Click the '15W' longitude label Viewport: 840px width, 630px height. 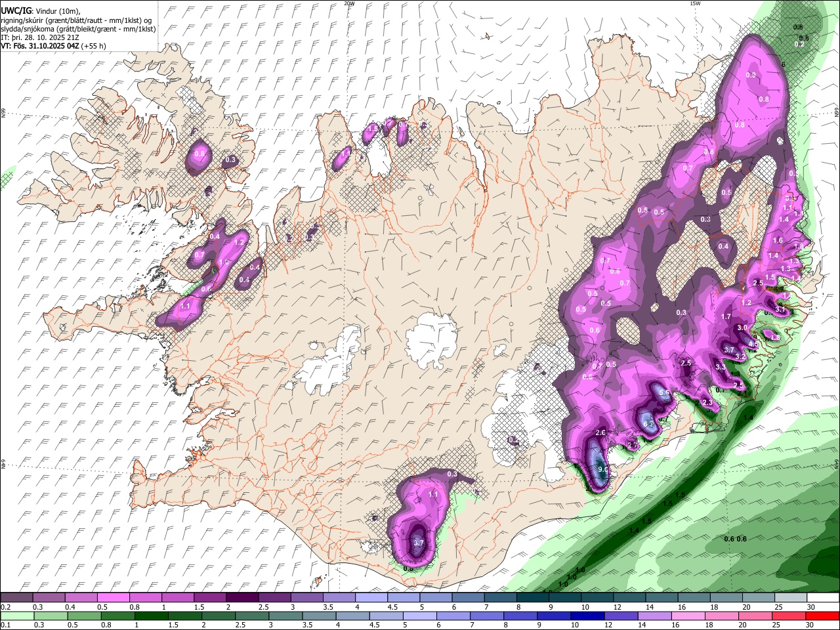tap(695, 3)
